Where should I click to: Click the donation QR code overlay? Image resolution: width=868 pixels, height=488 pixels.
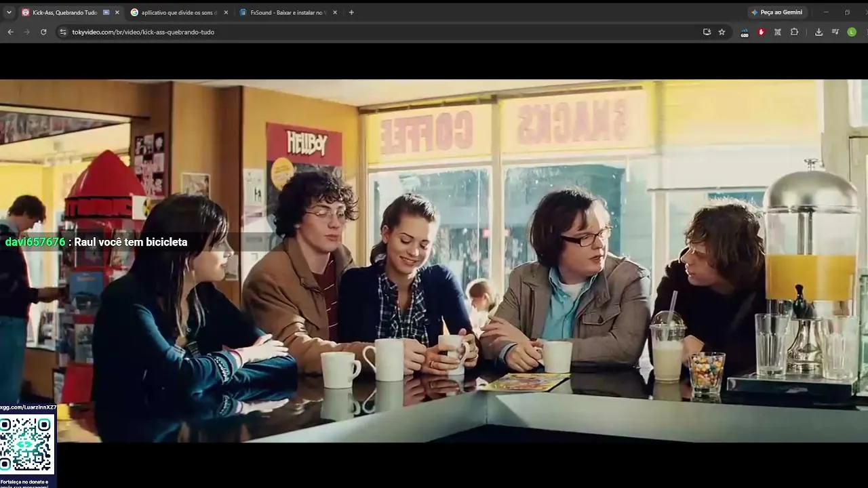tap(26, 445)
